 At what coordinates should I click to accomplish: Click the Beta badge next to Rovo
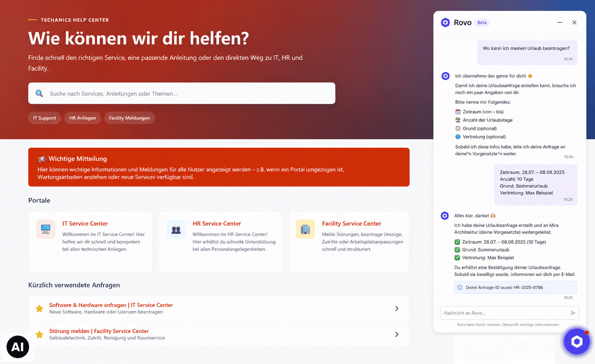[482, 23]
